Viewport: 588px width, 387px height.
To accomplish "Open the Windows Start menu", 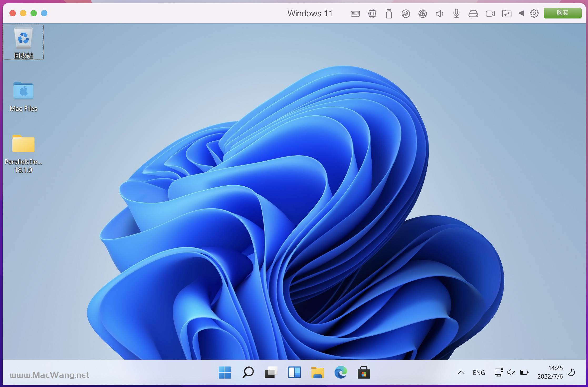I will point(225,373).
